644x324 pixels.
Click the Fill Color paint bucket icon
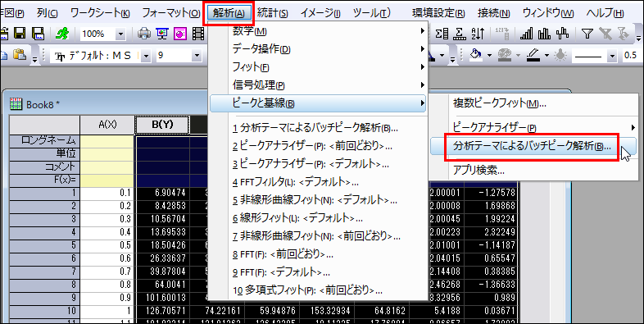click(475, 55)
